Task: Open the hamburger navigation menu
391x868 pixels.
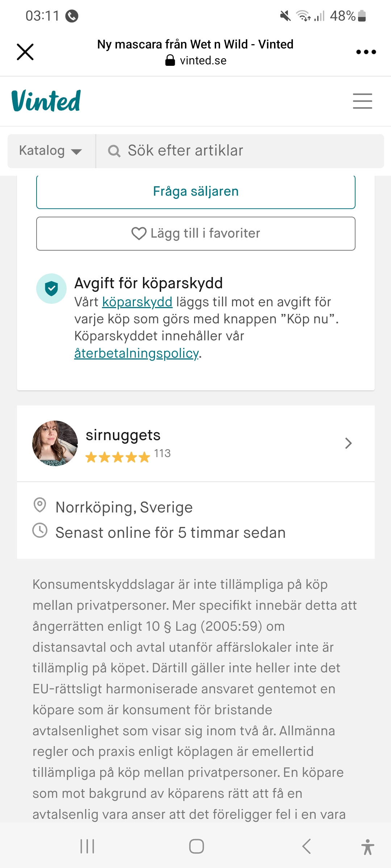Action: click(x=362, y=101)
